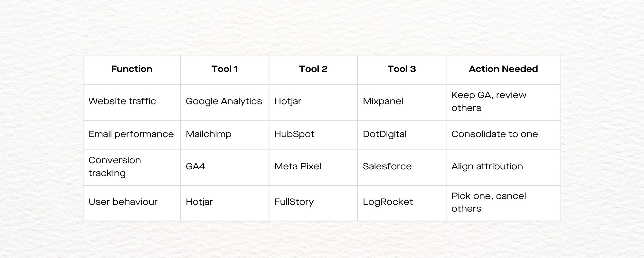Select the Tool 3 header cell
Viewport: 644px width, 258px height.
[x=402, y=69]
